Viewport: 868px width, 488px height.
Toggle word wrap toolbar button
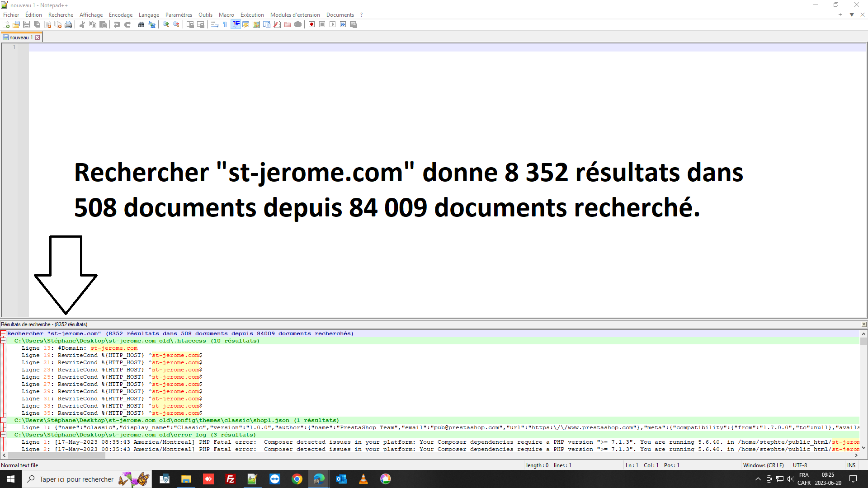point(215,24)
